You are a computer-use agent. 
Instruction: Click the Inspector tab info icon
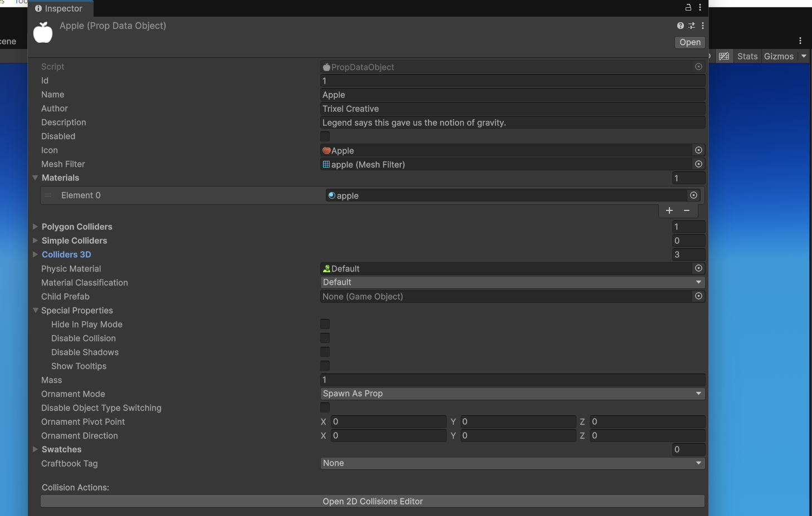(38, 8)
